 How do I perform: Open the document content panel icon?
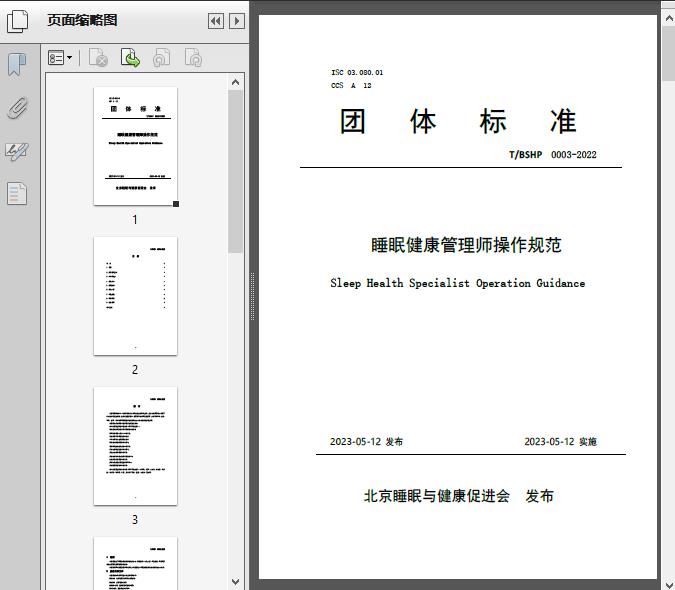[x=17, y=194]
